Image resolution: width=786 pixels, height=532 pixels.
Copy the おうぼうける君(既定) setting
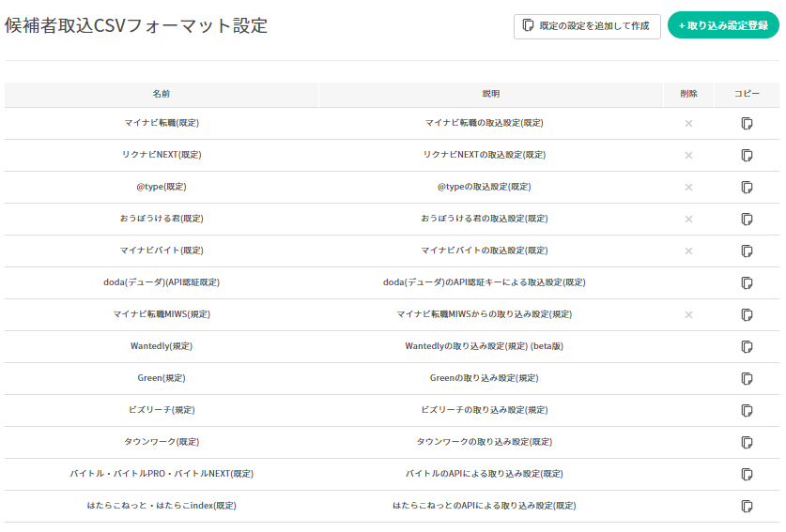coord(747,219)
